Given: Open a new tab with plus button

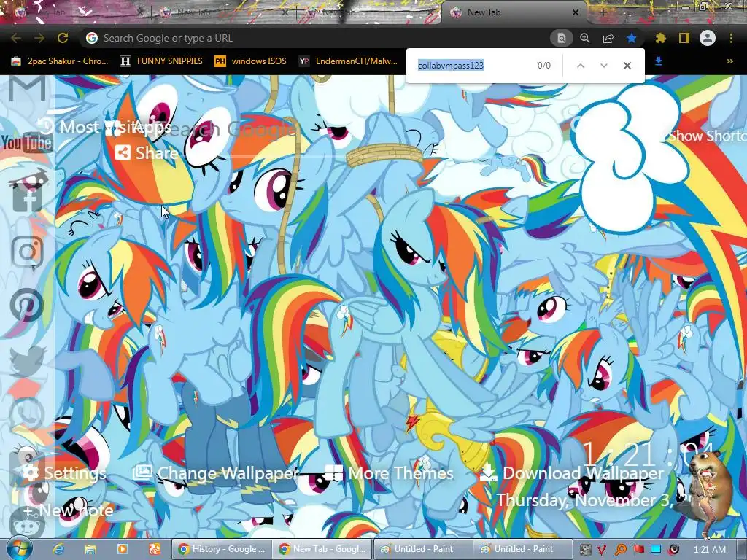Looking at the screenshot, I should click(603, 12).
